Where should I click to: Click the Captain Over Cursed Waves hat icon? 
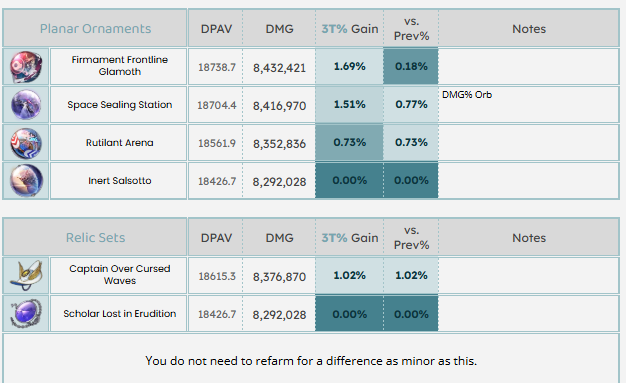26,275
